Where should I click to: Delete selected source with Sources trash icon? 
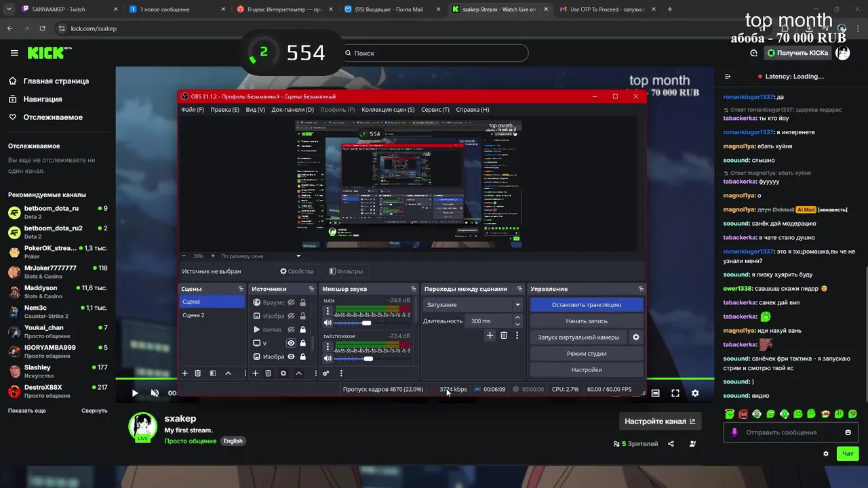click(x=269, y=373)
